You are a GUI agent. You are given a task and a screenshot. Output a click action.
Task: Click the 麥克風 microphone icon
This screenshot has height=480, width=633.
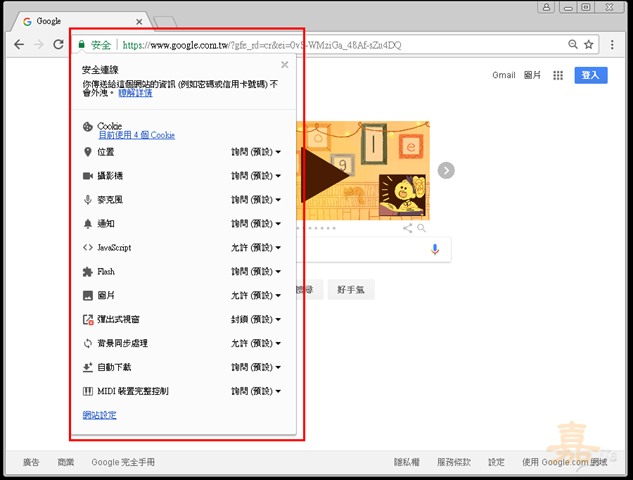click(x=88, y=200)
